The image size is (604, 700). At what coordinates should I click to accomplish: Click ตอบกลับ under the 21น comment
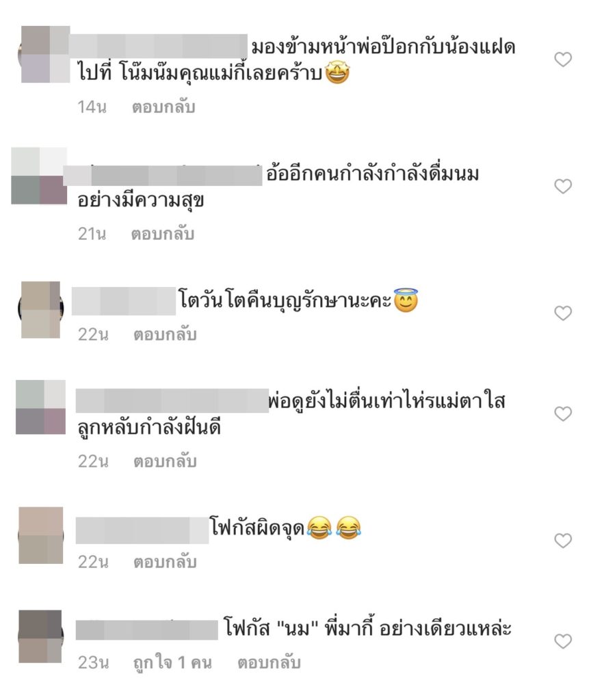[163, 234]
